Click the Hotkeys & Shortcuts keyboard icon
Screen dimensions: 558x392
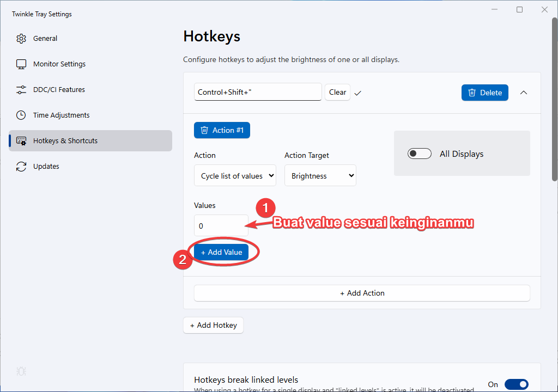coord(21,141)
